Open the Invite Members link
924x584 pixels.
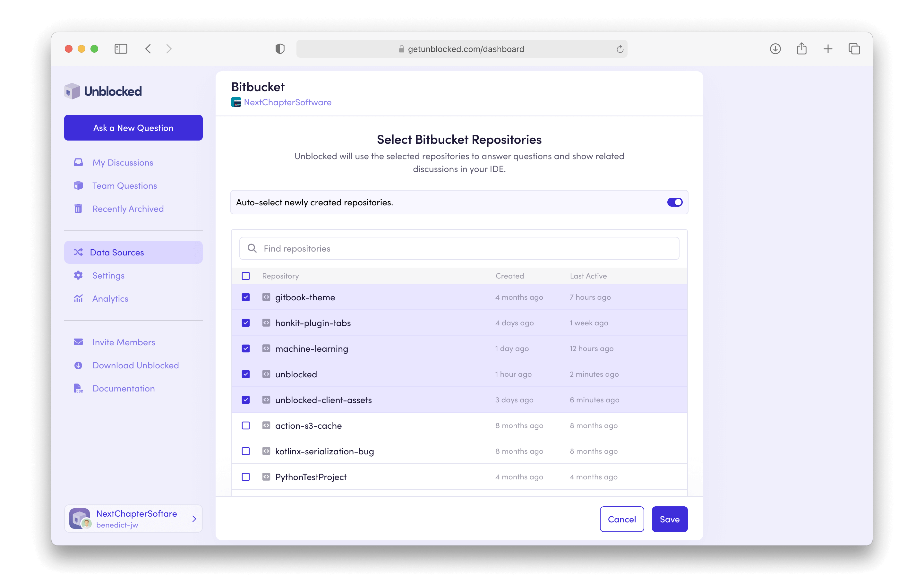point(124,342)
